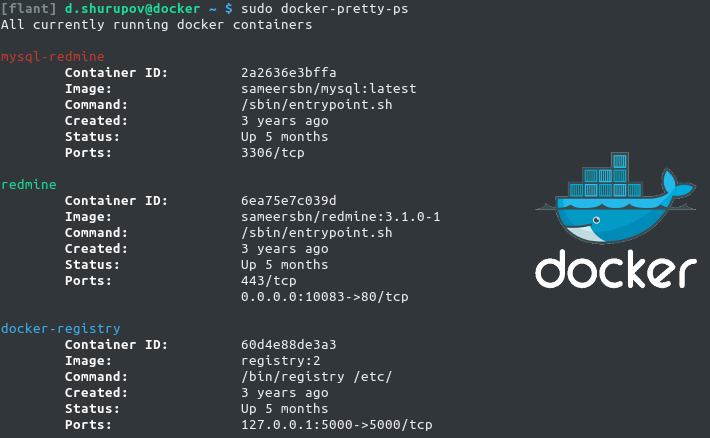Screen dimensions: 710x438
Task: Click mysql-redmine's '3 years ago' created value
Action: point(285,121)
